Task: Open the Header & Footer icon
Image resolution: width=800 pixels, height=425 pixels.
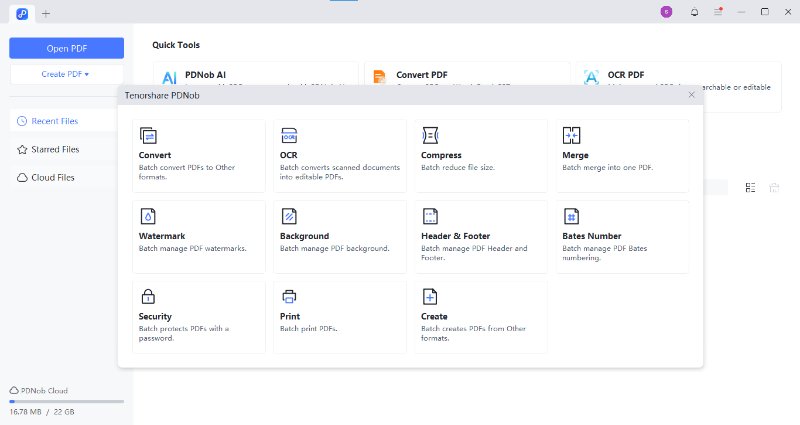Action: 430,216
